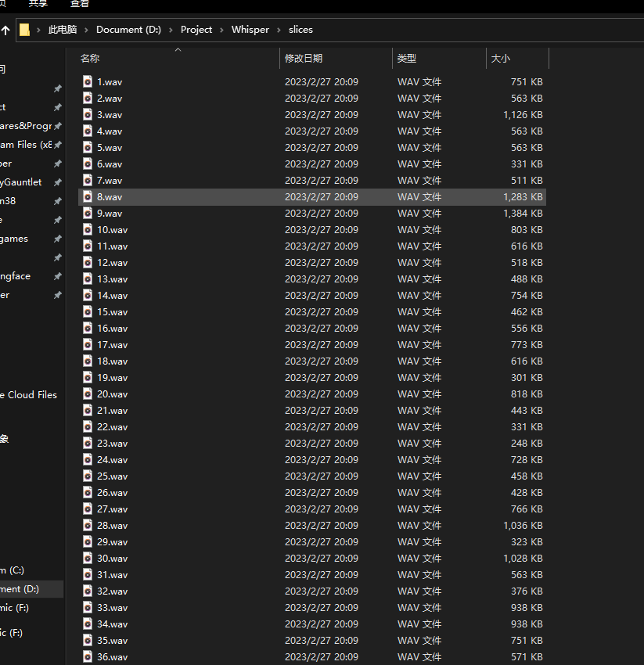Click the 36.wav file icon
This screenshot has height=665, width=644.
point(88,657)
